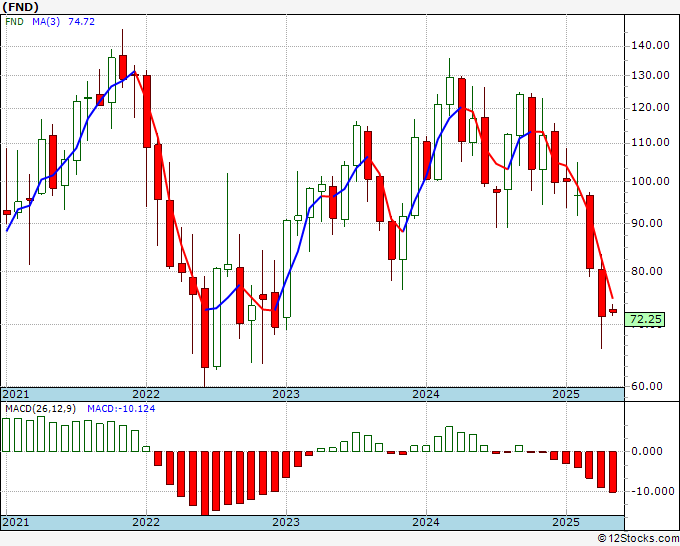Viewport: 680px width, 546px height.
Task: Click the MACD(26,12,9) indicator label
Action: [x=41, y=409]
